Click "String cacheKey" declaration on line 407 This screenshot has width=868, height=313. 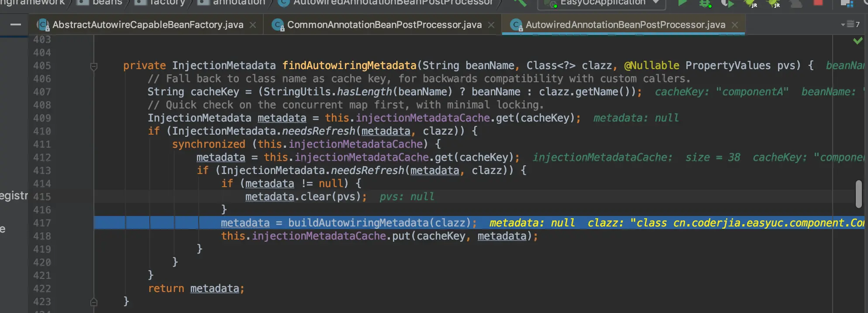pos(193,92)
